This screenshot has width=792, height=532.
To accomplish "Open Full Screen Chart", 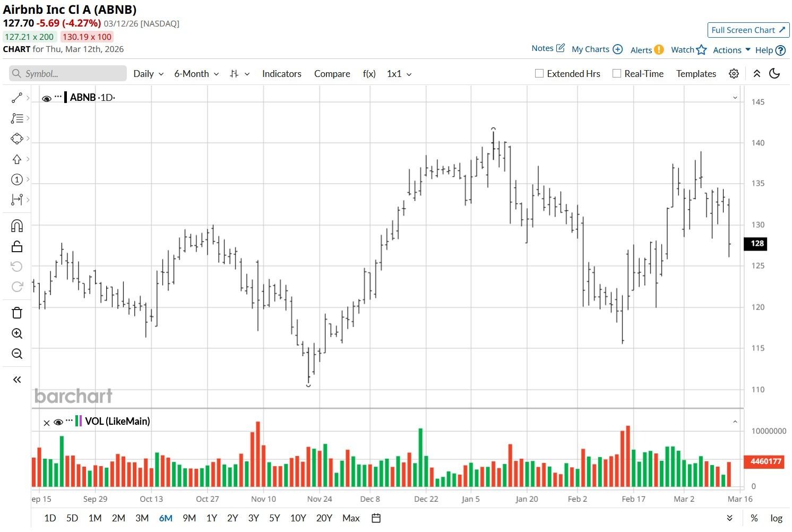I will pos(748,30).
